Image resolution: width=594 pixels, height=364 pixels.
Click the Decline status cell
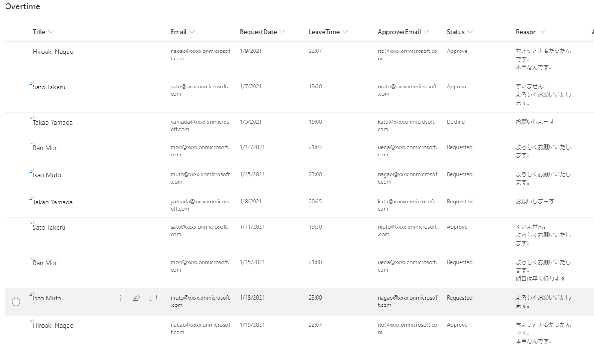(456, 122)
